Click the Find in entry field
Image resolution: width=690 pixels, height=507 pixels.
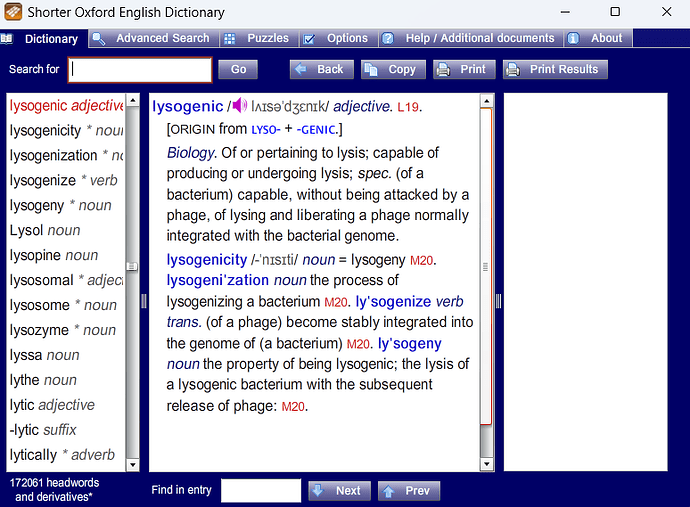[x=260, y=490]
